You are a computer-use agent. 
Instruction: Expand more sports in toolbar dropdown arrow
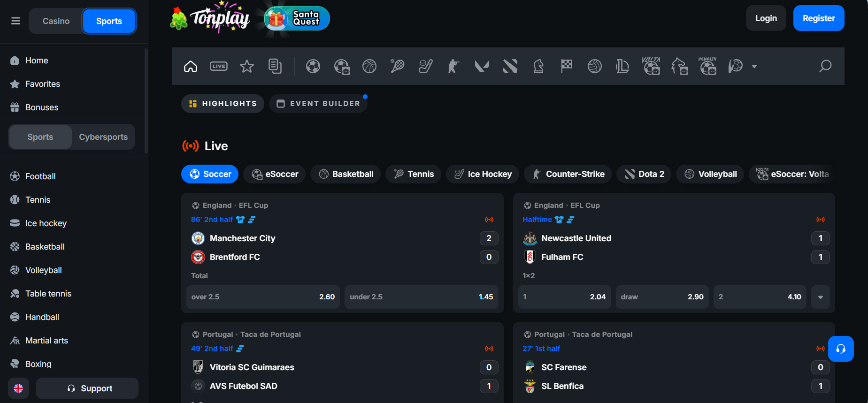tap(754, 67)
